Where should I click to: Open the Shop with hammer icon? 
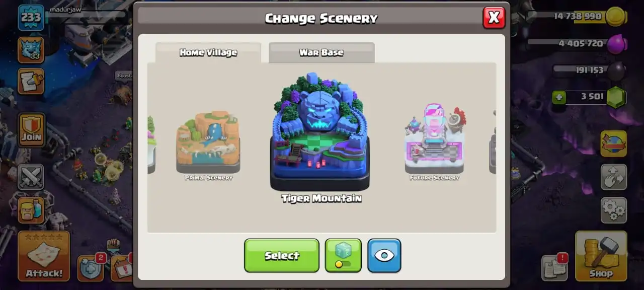(x=601, y=256)
